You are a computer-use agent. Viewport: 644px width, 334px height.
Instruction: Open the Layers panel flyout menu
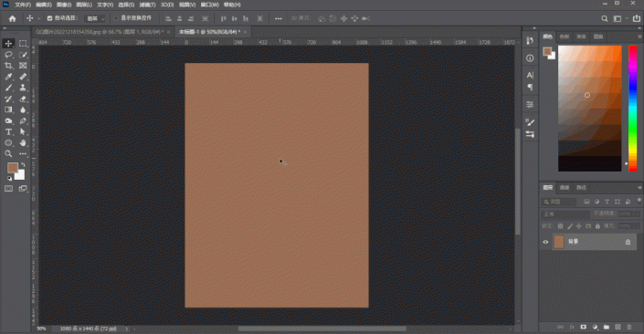coord(639,187)
